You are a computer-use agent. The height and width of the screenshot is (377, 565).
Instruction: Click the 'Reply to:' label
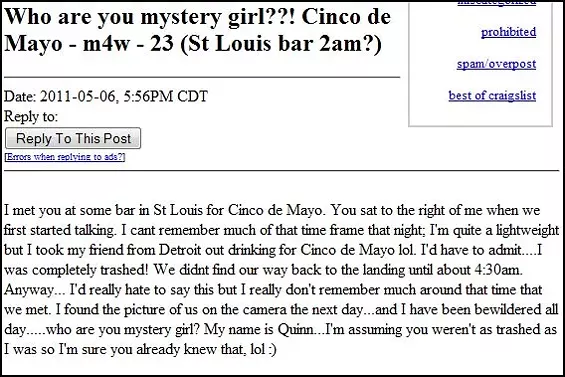pos(31,116)
